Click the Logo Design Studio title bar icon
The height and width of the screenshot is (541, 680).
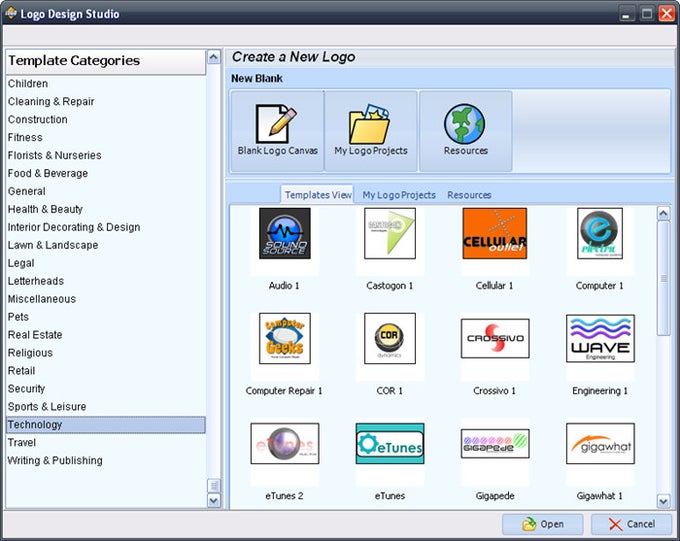[x=10, y=13]
